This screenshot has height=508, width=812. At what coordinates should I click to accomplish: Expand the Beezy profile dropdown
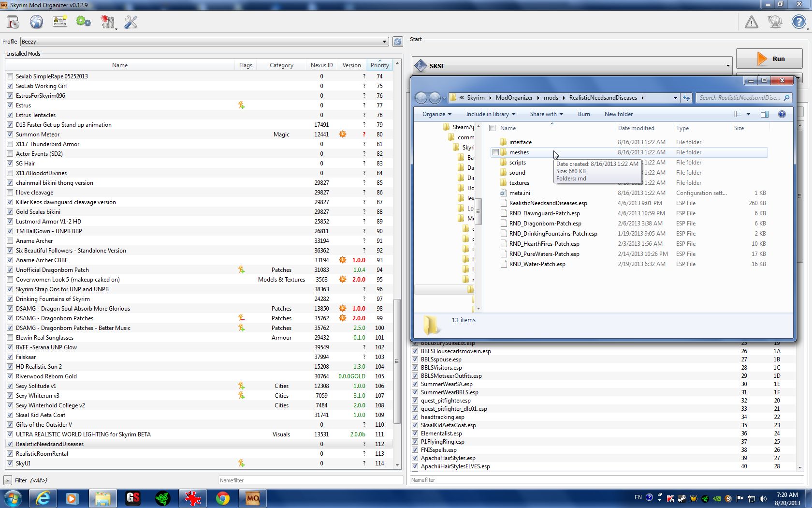point(384,42)
